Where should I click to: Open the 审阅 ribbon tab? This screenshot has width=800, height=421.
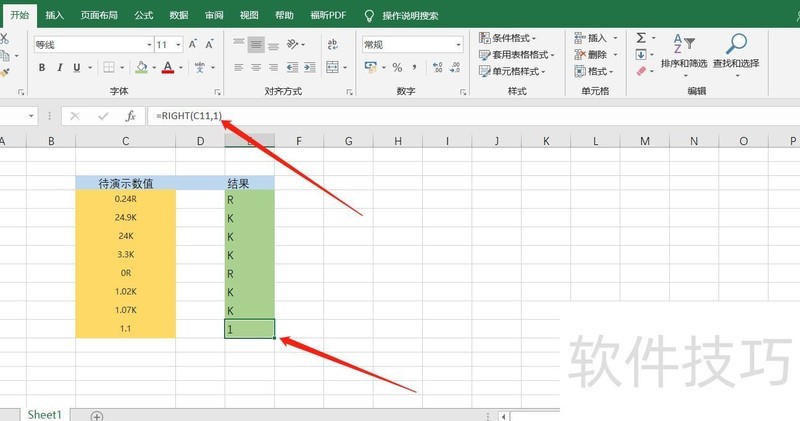[x=214, y=15]
